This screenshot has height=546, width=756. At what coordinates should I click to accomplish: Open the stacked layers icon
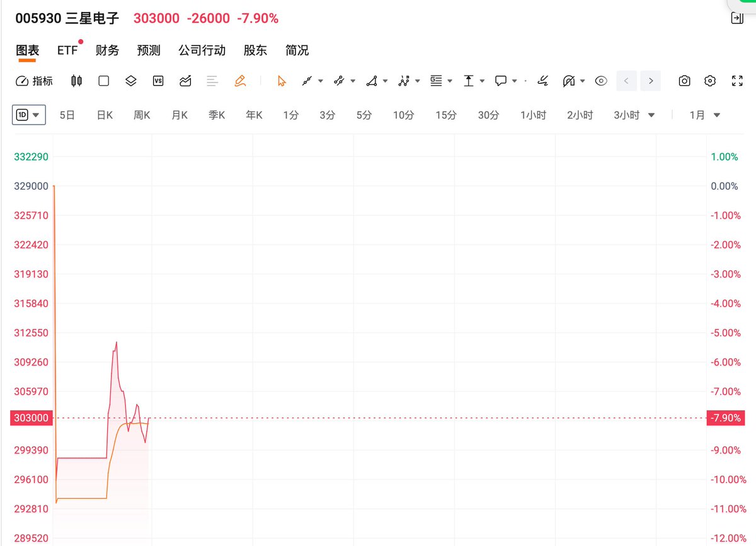pos(130,81)
